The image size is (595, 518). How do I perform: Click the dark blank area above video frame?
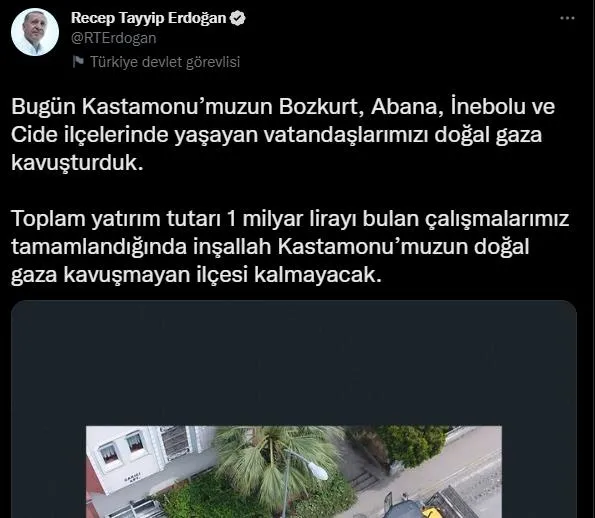pyautogui.click(x=294, y=362)
